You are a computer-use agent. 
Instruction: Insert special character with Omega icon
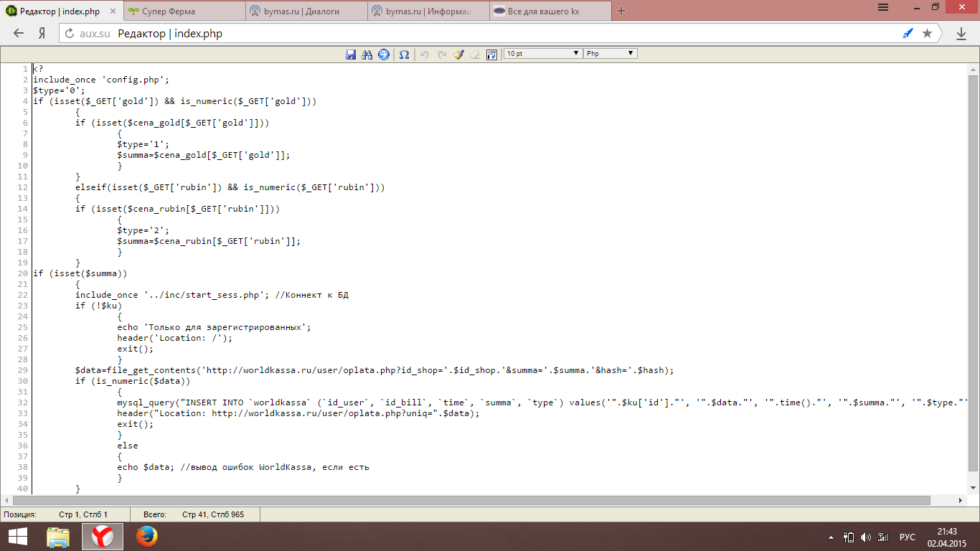point(405,54)
